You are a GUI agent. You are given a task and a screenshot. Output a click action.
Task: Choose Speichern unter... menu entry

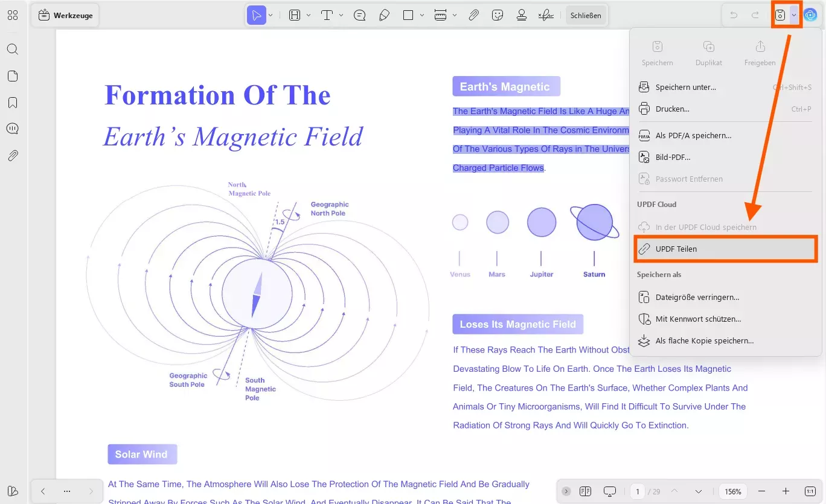tap(725, 88)
